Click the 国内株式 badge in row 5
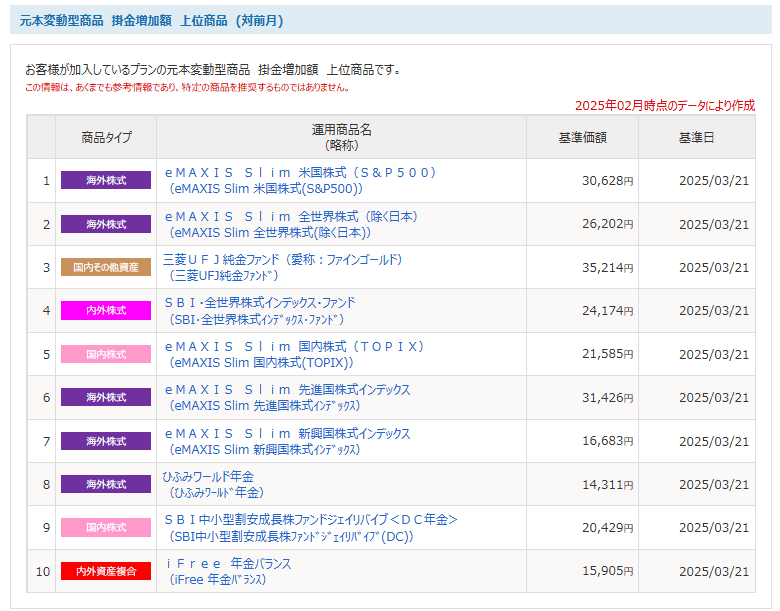 (x=106, y=354)
